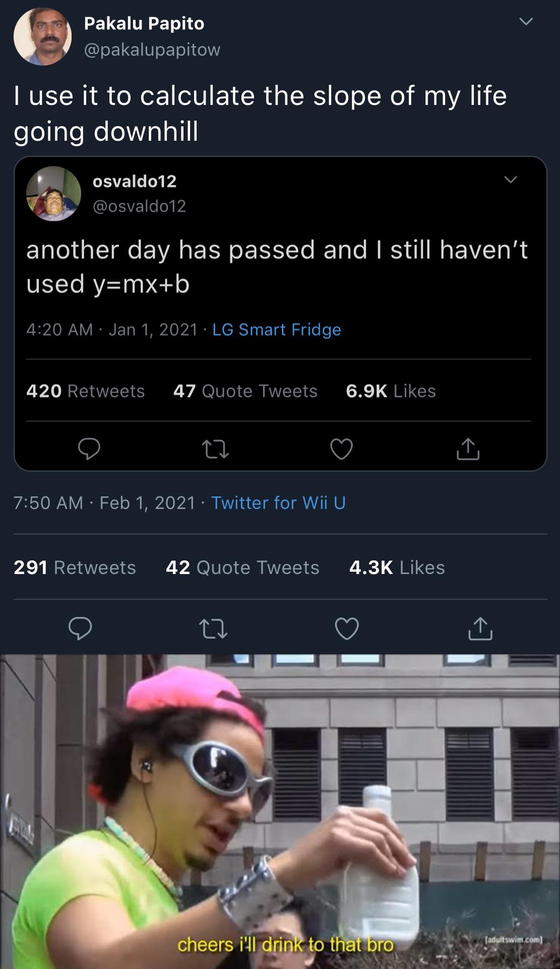This screenshot has height=969, width=560.
Task: Like osvaldo12's quoted tweet
Action: tap(341, 448)
